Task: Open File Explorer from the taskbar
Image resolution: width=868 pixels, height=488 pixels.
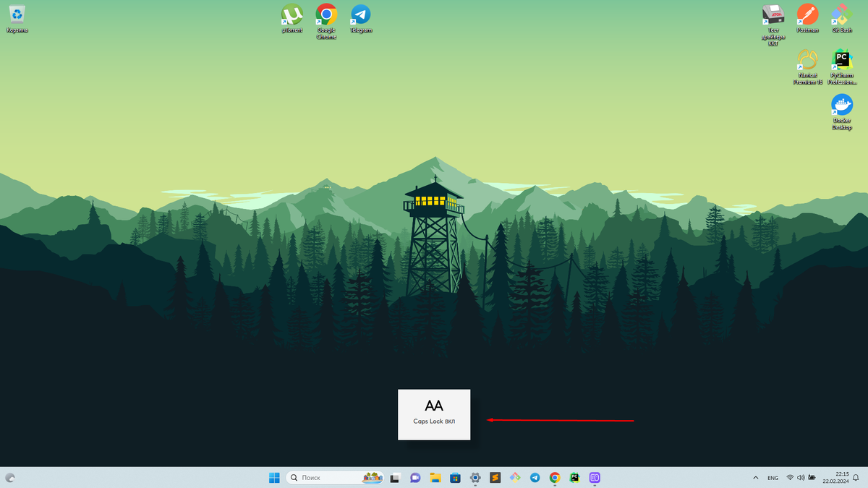Action: pyautogui.click(x=435, y=478)
